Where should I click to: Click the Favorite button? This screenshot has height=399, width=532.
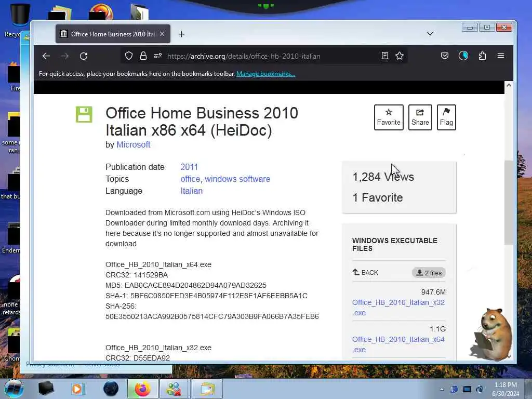pos(389,117)
